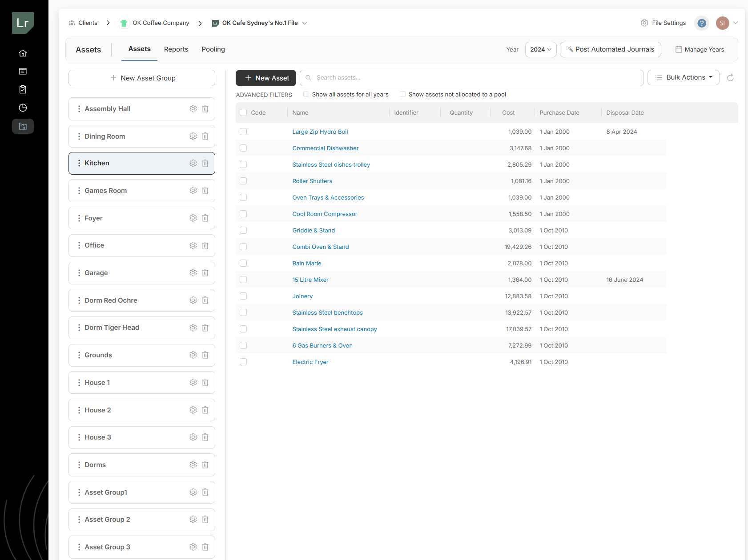The image size is (748, 560).
Task: Select the Asset Group 3 group
Action: pos(142,547)
